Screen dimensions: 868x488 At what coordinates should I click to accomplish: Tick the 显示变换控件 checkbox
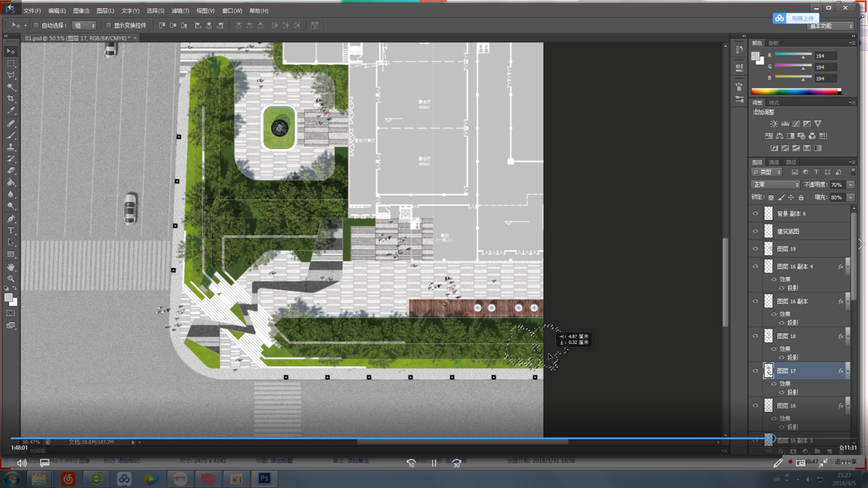[x=108, y=25]
